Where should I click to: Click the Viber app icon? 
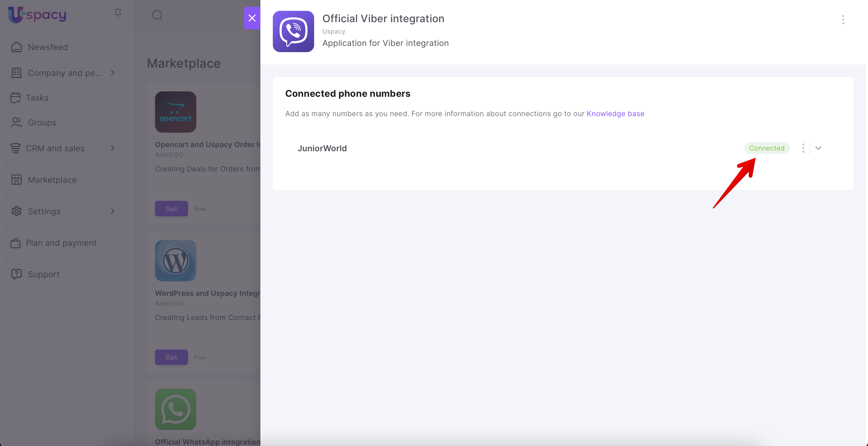293,31
